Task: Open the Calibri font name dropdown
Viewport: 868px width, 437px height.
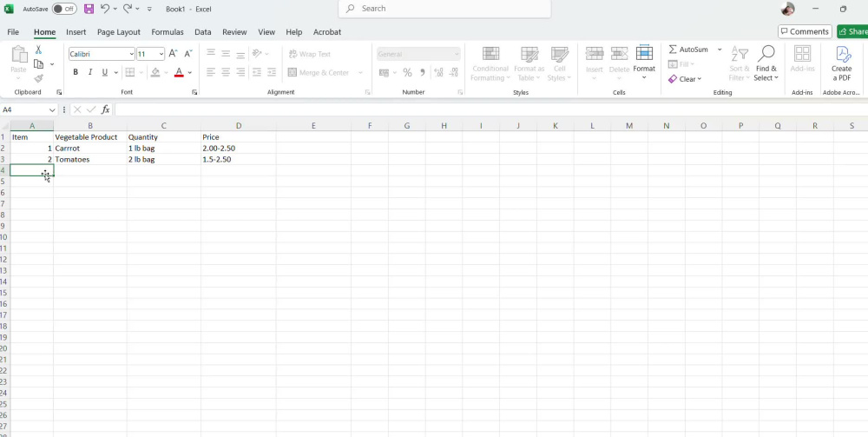Action: [x=131, y=54]
